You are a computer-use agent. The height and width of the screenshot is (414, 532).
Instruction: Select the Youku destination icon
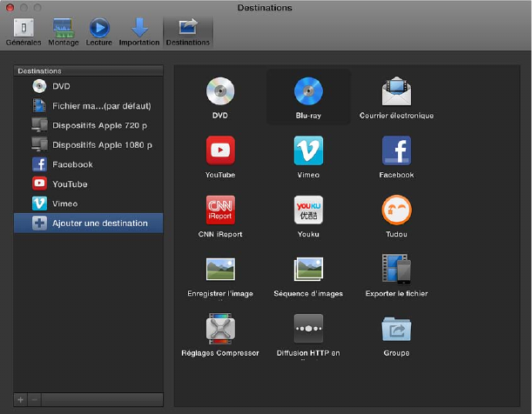coord(308,210)
